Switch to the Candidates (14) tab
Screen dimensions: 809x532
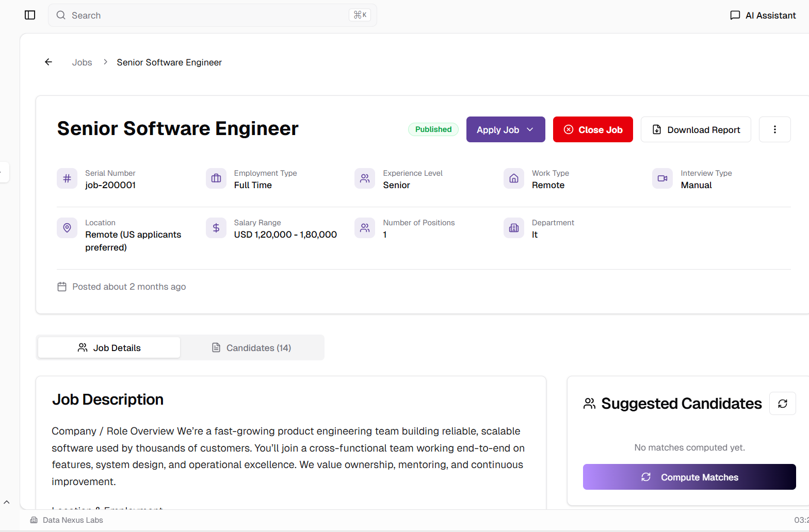pyautogui.click(x=252, y=348)
